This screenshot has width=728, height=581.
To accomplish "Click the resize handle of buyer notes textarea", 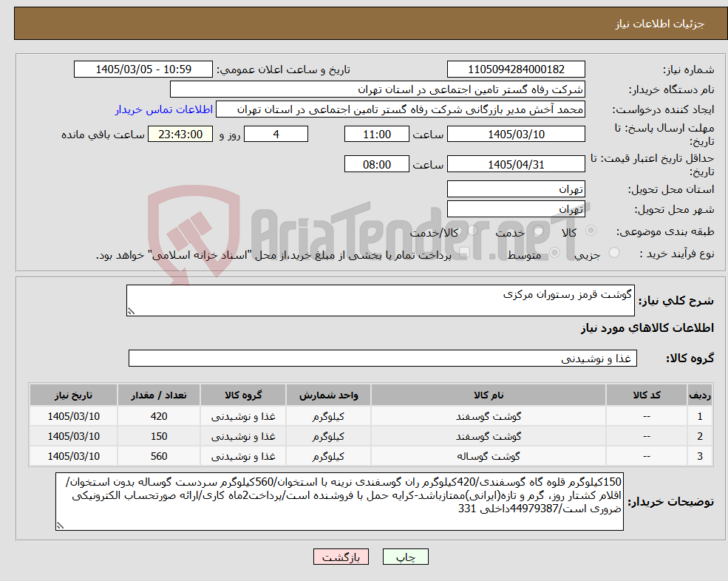I will (x=60, y=526).
